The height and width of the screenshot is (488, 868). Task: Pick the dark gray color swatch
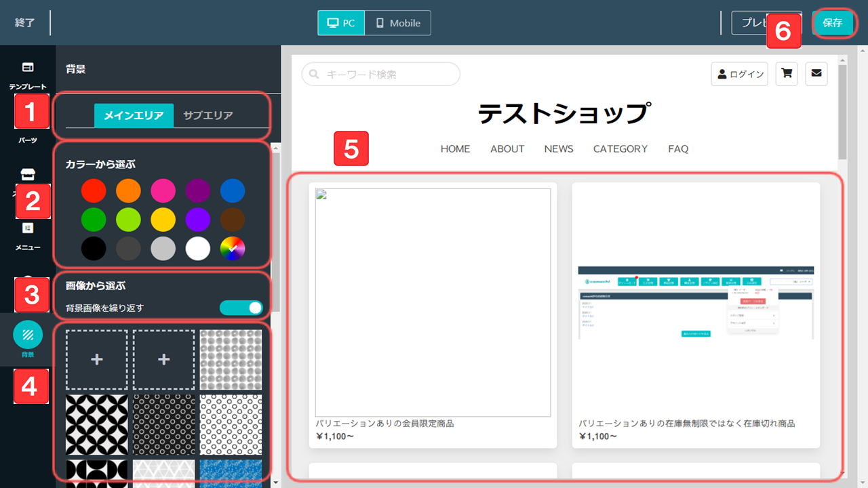[x=128, y=249]
